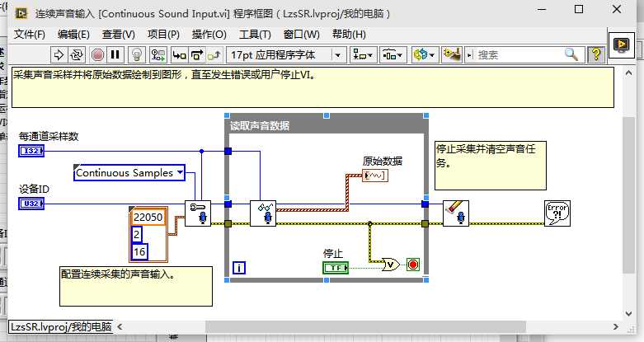Click the 停止采集并清空声音任务 comment

[x=491, y=166]
